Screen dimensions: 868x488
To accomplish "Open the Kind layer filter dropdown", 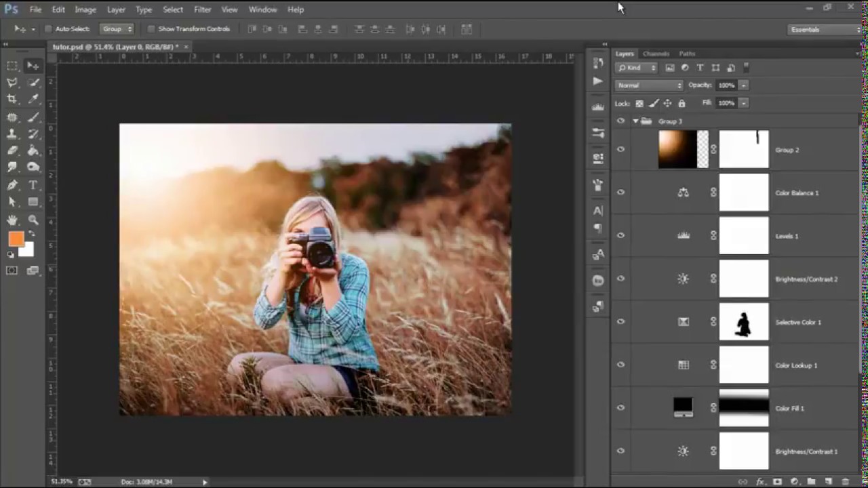I will [x=637, y=68].
